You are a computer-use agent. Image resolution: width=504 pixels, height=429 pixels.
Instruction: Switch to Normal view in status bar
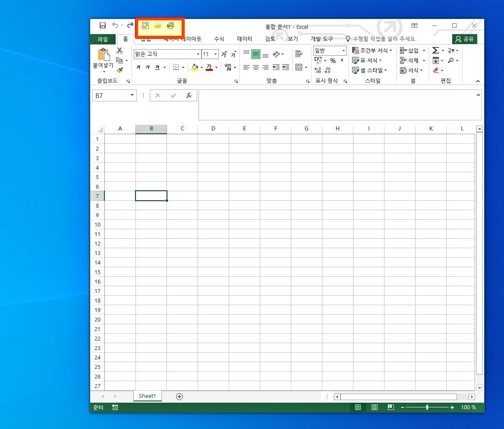[358, 407]
